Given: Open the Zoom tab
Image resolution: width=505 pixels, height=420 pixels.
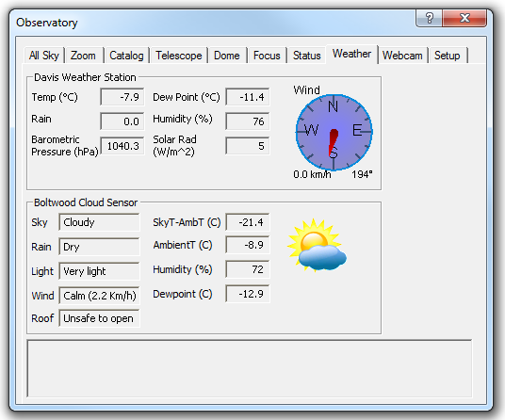Looking at the screenshot, I should point(83,56).
